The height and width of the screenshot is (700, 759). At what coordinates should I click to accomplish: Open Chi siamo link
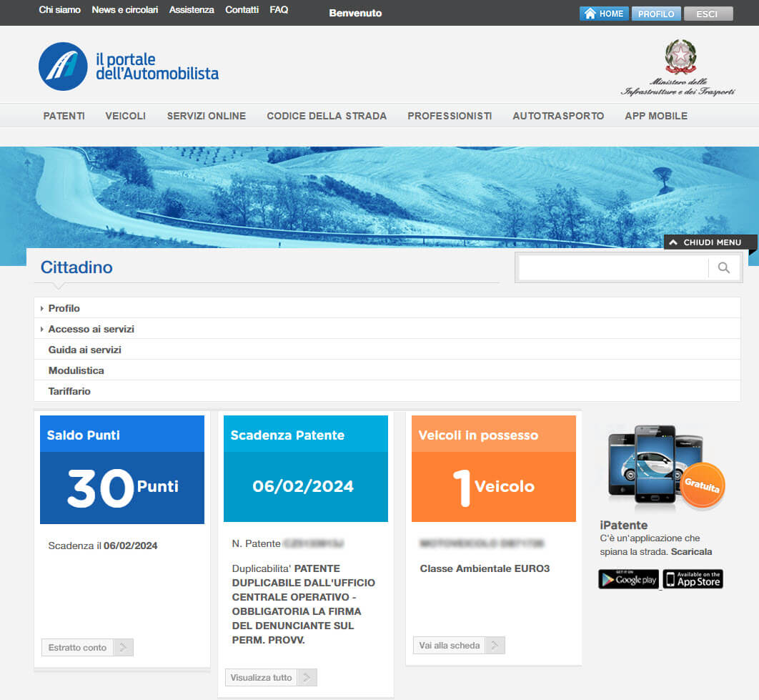(59, 10)
